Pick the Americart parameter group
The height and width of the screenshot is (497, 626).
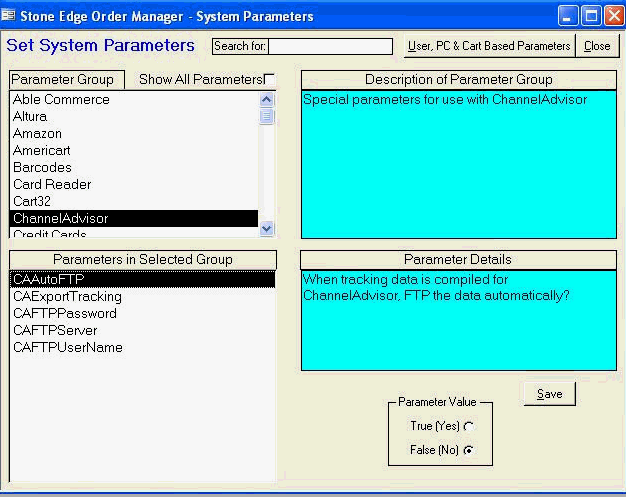[134, 150]
